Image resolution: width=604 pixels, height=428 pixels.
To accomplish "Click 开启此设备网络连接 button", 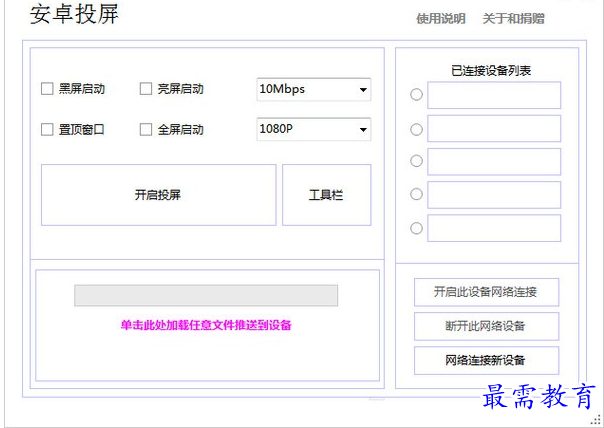I will coord(486,292).
